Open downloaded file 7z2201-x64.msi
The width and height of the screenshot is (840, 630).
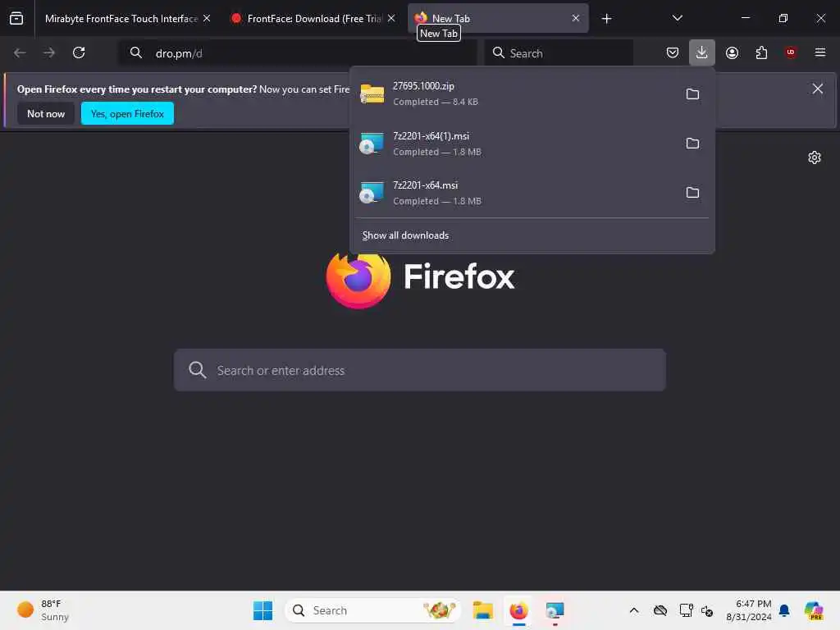point(514,193)
